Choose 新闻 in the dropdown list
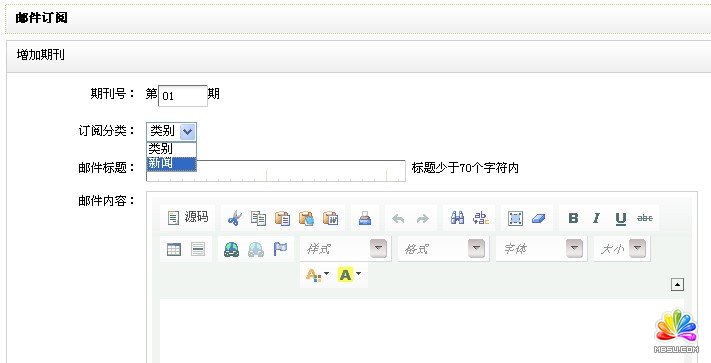 171,164
